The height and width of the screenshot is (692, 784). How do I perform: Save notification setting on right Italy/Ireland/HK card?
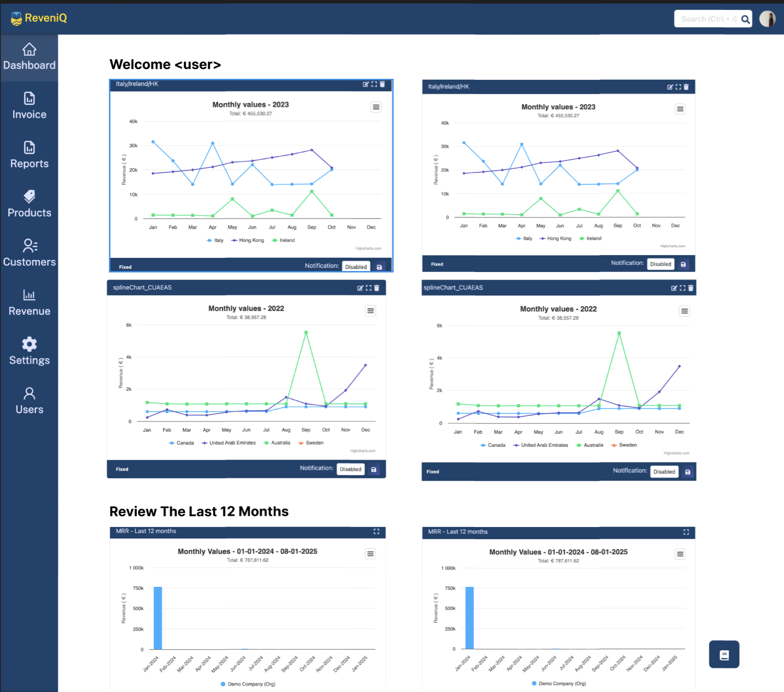683,264
